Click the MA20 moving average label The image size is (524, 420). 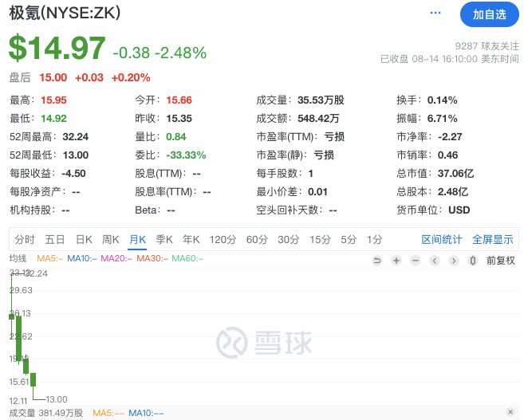pyautogui.click(x=116, y=258)
